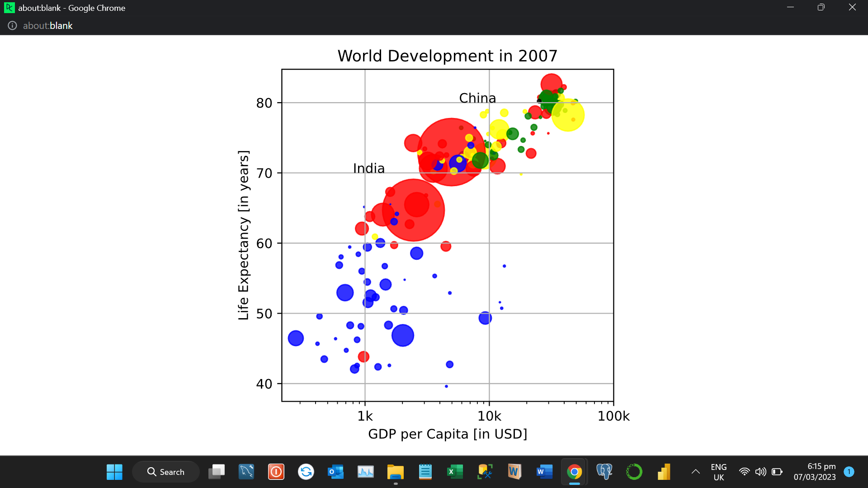Open the Windows Start menu
The width and height of the screenshot is (868, 488).
(114, 471)
